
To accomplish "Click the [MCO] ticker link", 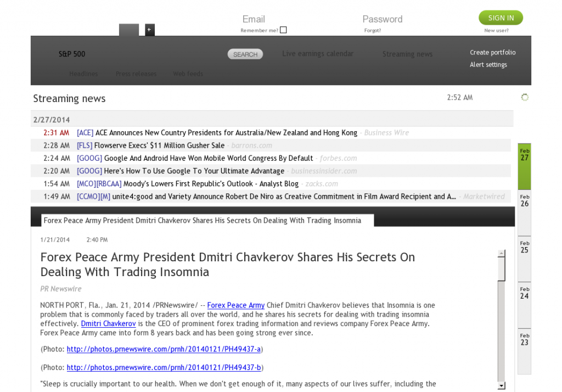I will 86,184.
